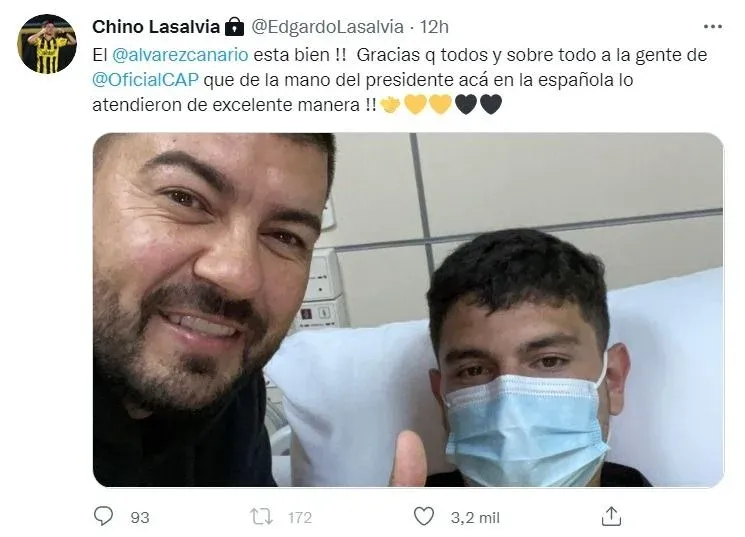Open Chino Lasalvia's profile avatar
The width and height of the screenshot is (745, 537).
(47, 44)
